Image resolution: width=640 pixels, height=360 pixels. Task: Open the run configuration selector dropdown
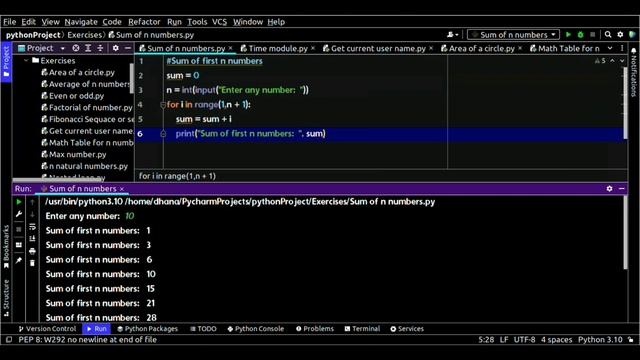pos(513,35)
